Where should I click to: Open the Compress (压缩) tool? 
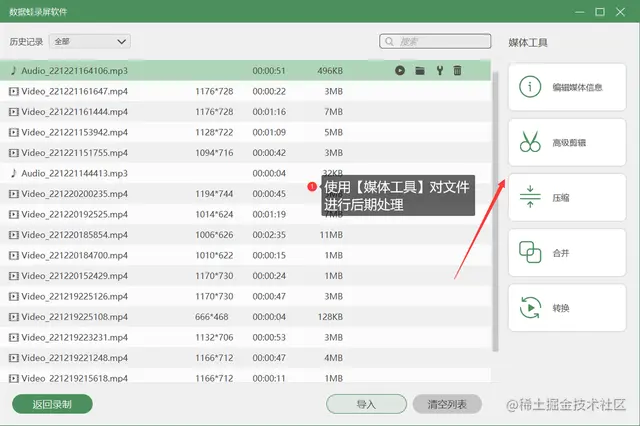tap(567, 197)
